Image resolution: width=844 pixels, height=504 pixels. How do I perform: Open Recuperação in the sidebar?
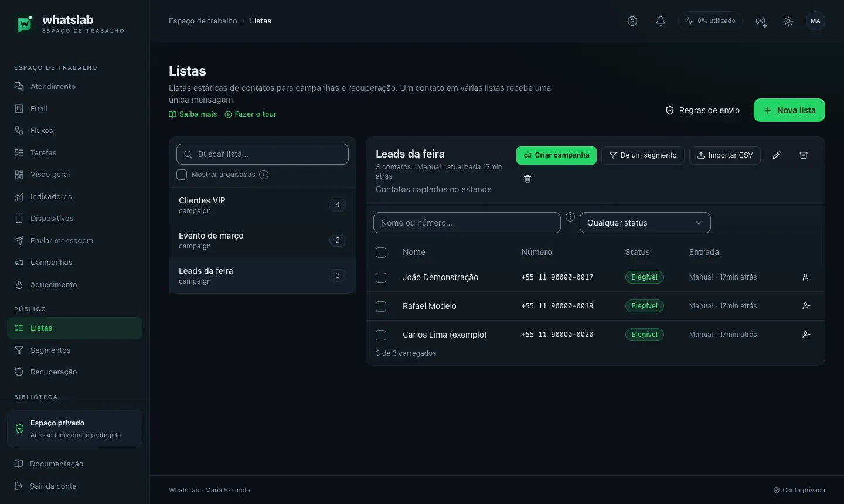pyautogui.click(x=74, y=372)
